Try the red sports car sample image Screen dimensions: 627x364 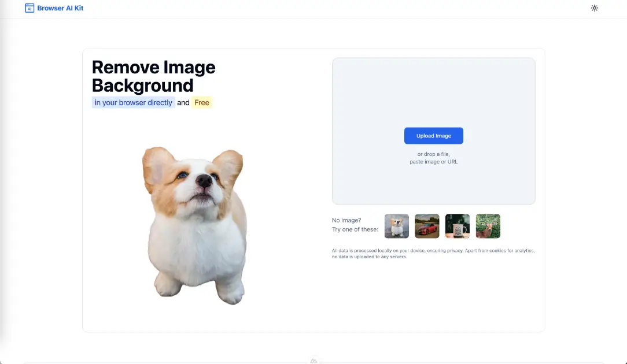point(427,226)
